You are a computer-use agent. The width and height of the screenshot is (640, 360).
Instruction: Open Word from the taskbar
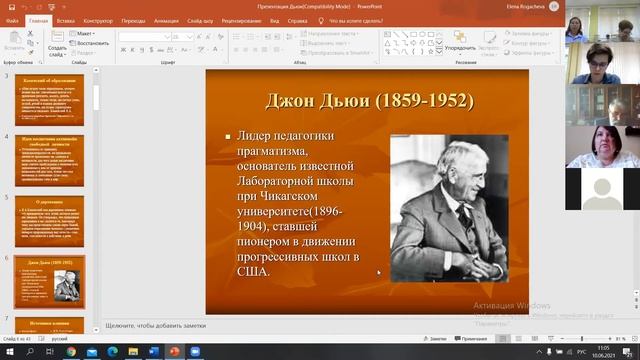154,351
